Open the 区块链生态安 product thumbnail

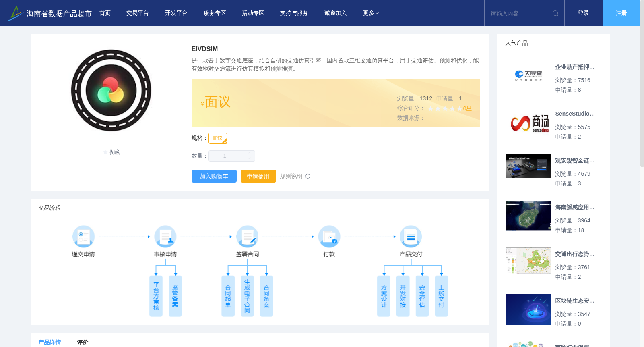coord(528,310)
